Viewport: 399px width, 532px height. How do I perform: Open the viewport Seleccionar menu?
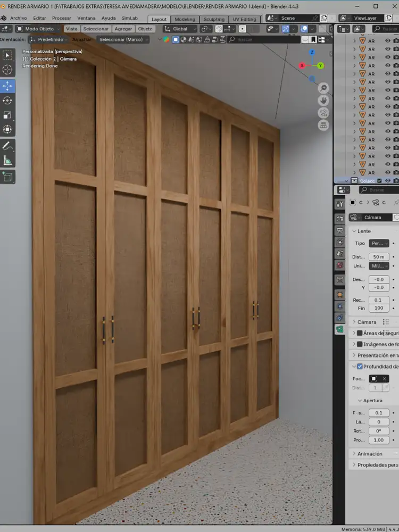tap(96, 29)
